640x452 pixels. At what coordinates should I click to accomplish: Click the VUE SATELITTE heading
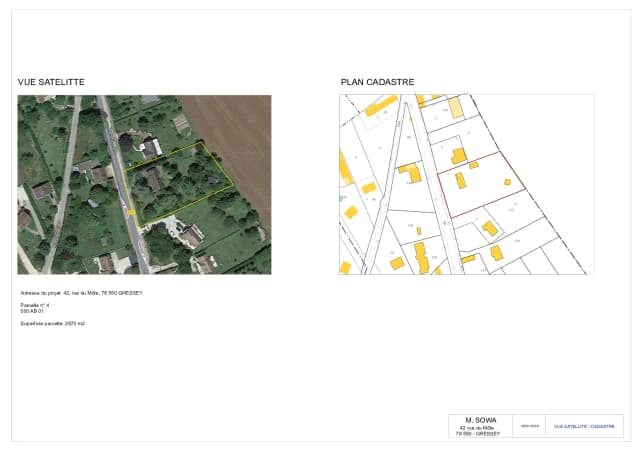(x=51, y=82)
